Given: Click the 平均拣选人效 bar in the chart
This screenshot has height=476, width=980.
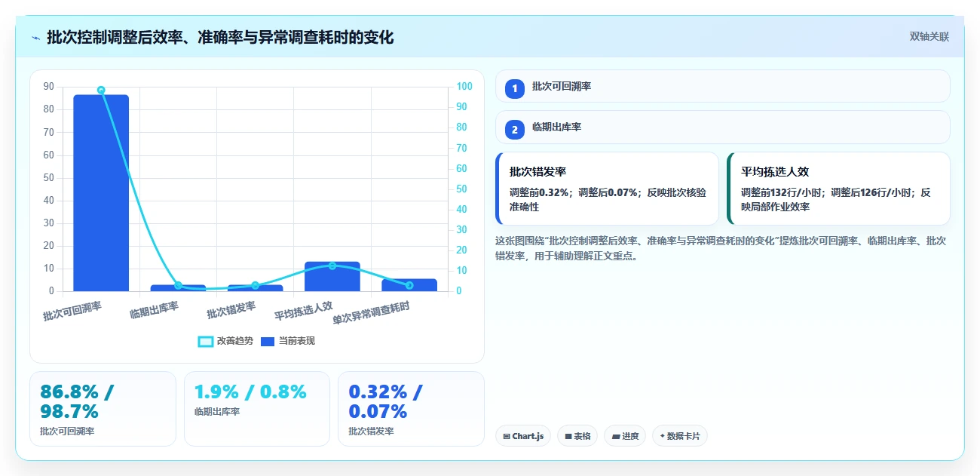Looking at the screenshot, I should (x=332, y=276).
